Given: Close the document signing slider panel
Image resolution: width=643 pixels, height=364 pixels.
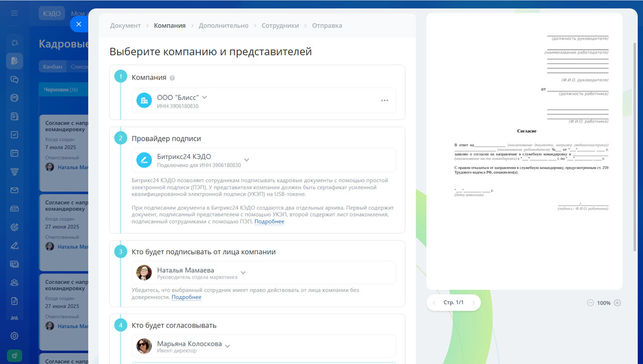Looking at the screenshot, I should click(78, 24).
